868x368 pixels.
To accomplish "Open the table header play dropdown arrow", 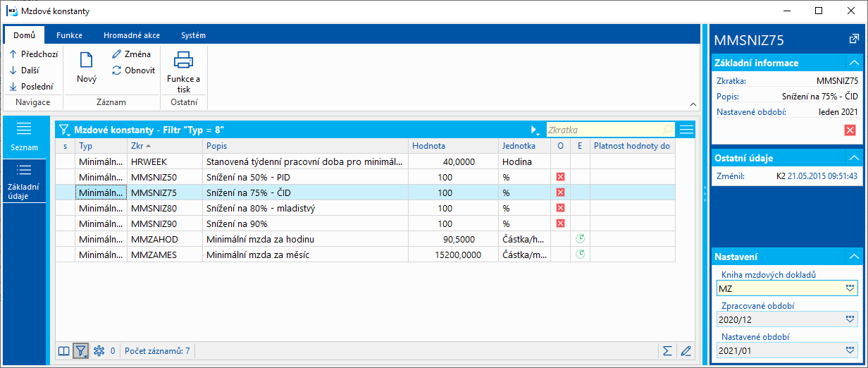I will [x=535, y=130].
